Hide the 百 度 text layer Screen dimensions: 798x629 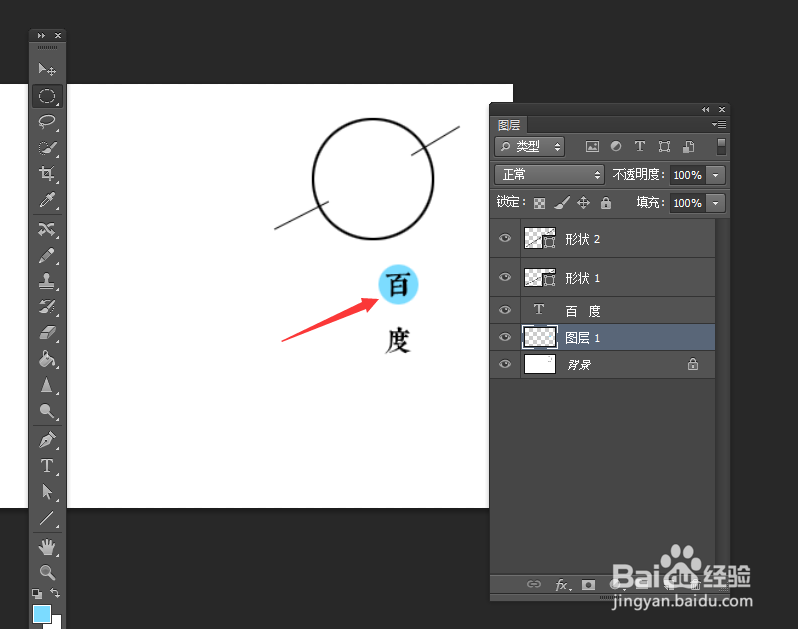505,310
